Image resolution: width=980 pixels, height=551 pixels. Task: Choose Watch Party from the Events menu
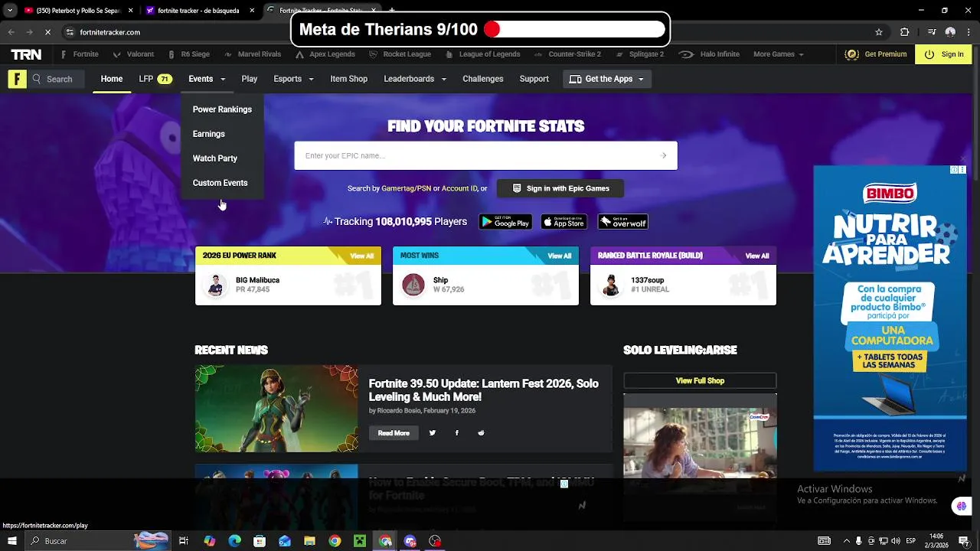pyautogui.click(x=215, y=158)
